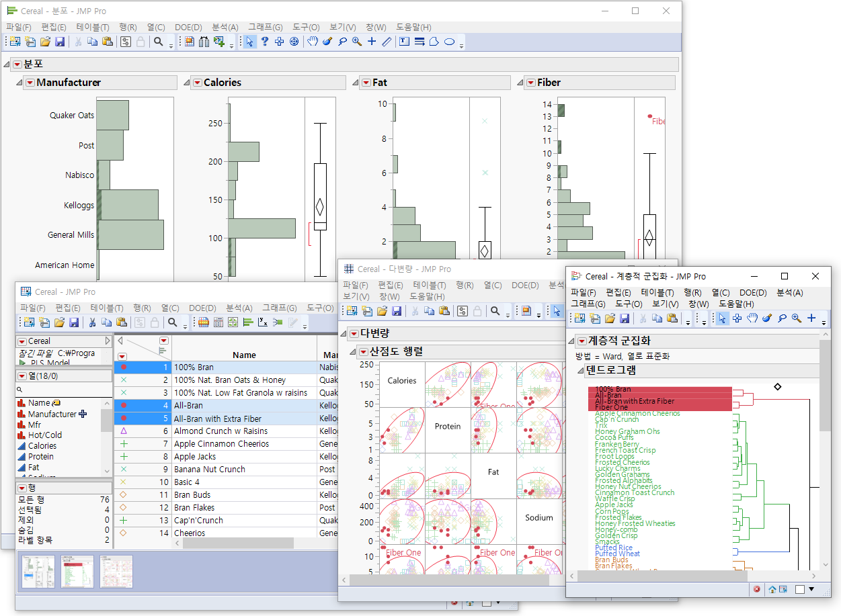Choose the brush selection tool
Viewport: 841px width, 616px height.
[327, 41]
